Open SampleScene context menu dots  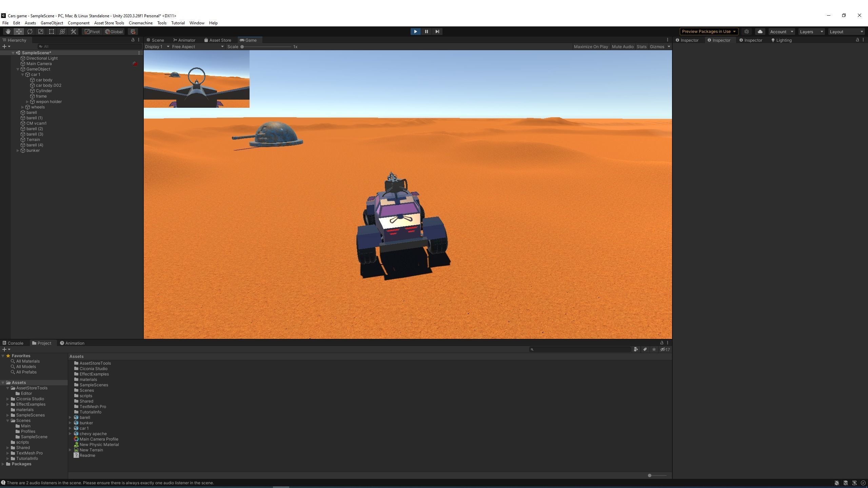click(x=139, y=53)
